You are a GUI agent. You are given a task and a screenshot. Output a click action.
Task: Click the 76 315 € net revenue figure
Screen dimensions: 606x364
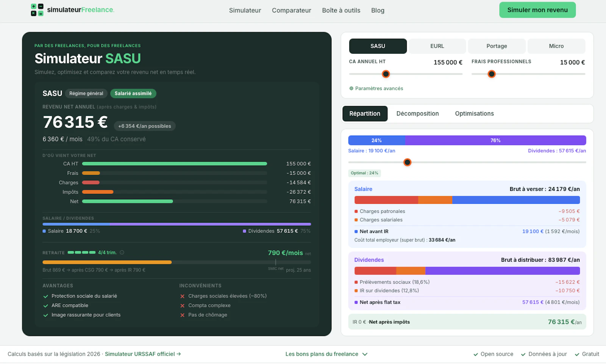(x=75, y=122)
